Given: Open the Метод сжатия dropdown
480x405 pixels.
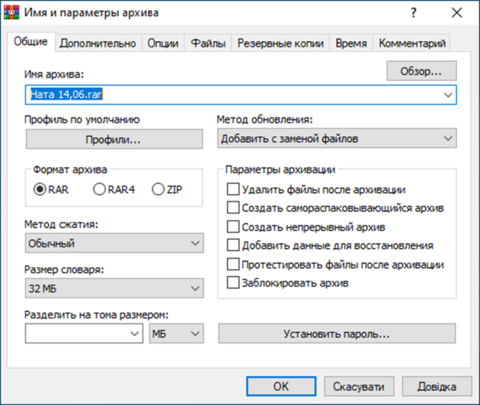Looking at the screenshot, I should pyautogui.click(x=114, y=243).
